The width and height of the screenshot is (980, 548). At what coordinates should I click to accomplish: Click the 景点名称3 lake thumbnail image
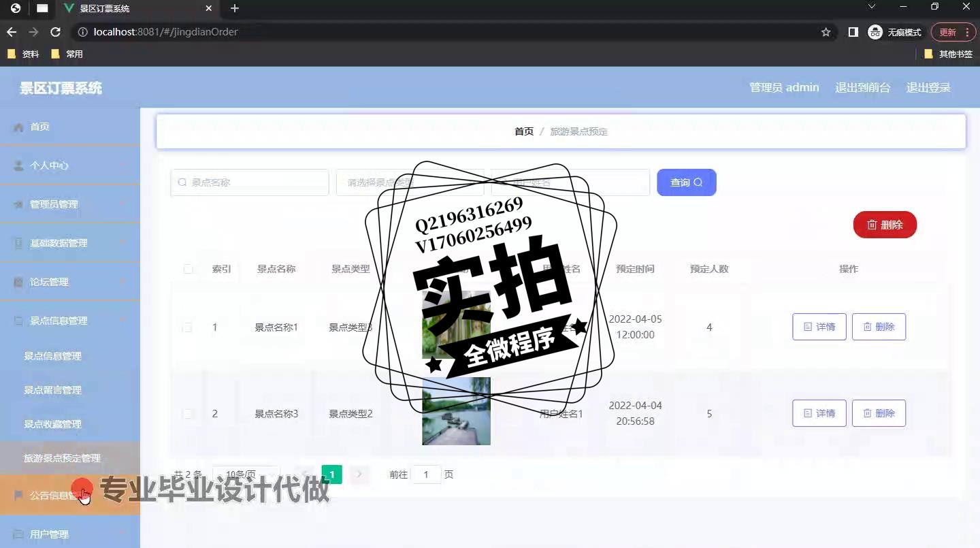456,411
